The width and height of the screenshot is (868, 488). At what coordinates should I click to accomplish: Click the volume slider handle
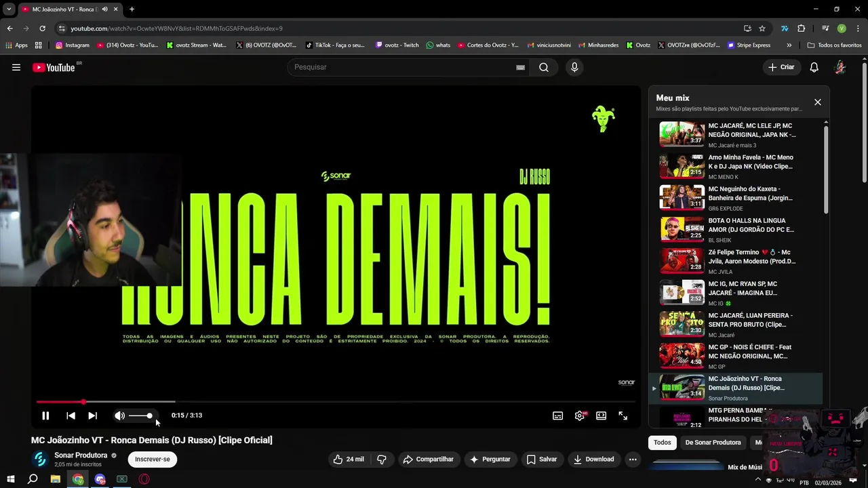point(150,415)
